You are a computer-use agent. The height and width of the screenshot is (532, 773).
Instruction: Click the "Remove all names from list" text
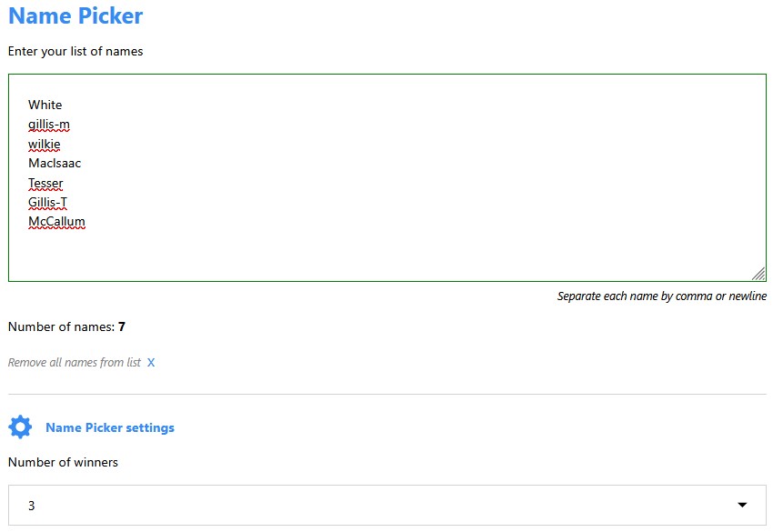75,363
